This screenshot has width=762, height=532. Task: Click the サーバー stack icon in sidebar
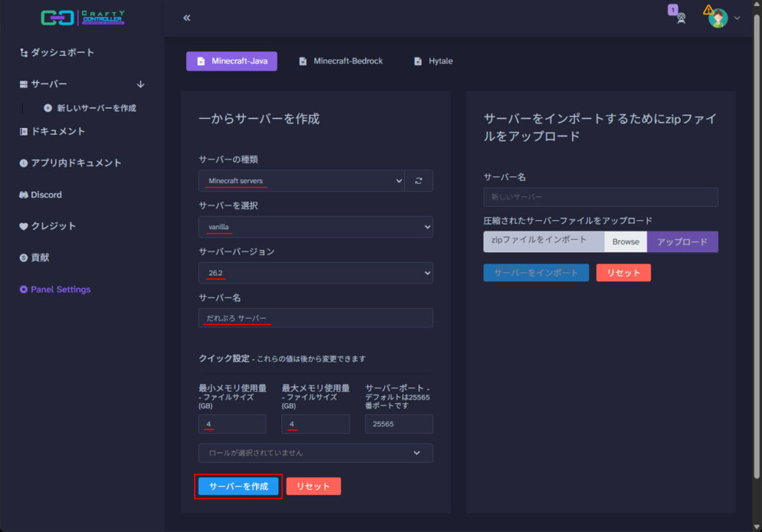(23, 85)
